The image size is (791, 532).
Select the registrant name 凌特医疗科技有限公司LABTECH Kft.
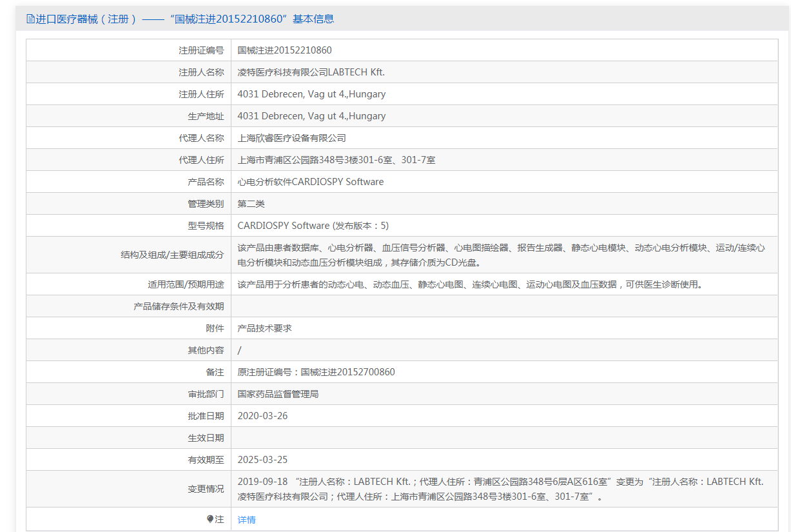coord(311,72)
